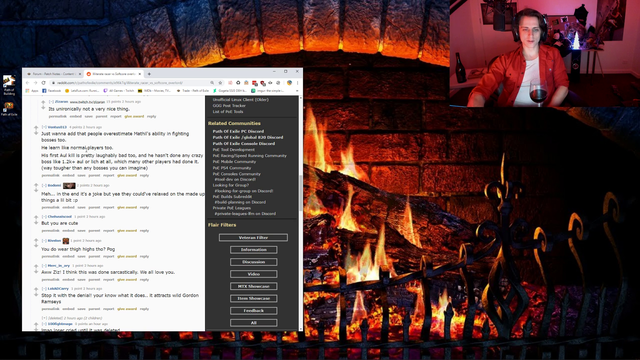640x360 pixels.
Task: Open the All Games - Twitch bookmark
Action: point(119,91)
